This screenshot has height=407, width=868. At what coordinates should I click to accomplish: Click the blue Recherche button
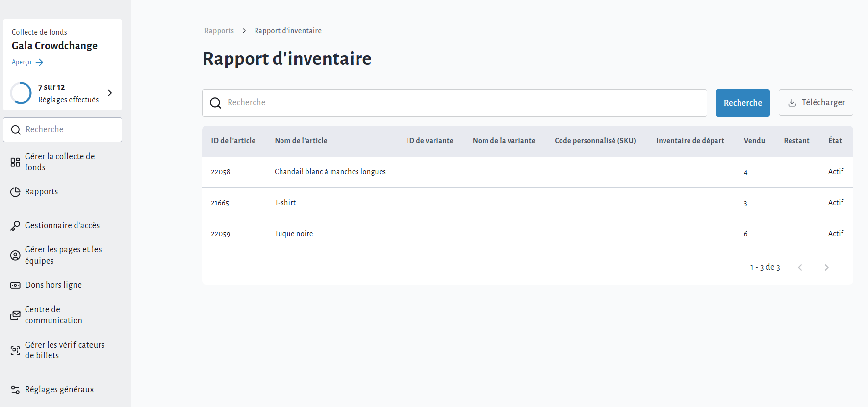[x=743, y=103]
